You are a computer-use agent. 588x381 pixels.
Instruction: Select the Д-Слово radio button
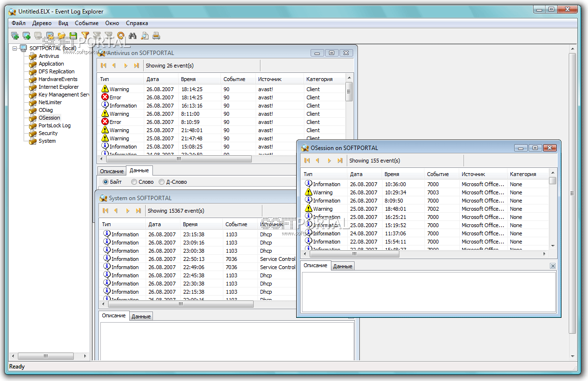162,182
